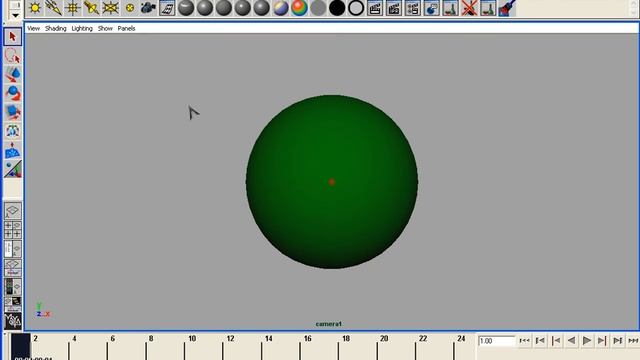Image resolution: width=640 pixels, height=360 pixels.
Task: Pick the Scale tool in the toolbox
Action: (x=13, y=112)
